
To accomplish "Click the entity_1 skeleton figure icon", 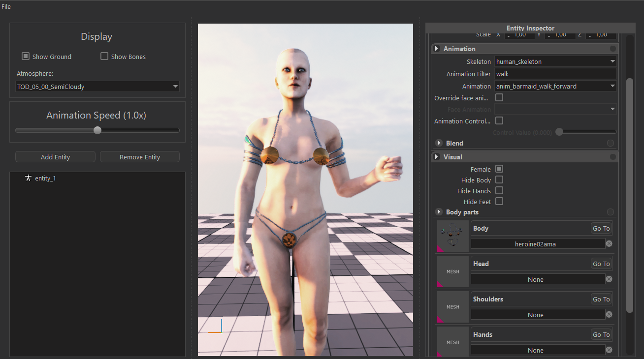I will pyautogui.click(x=28, y=178).
